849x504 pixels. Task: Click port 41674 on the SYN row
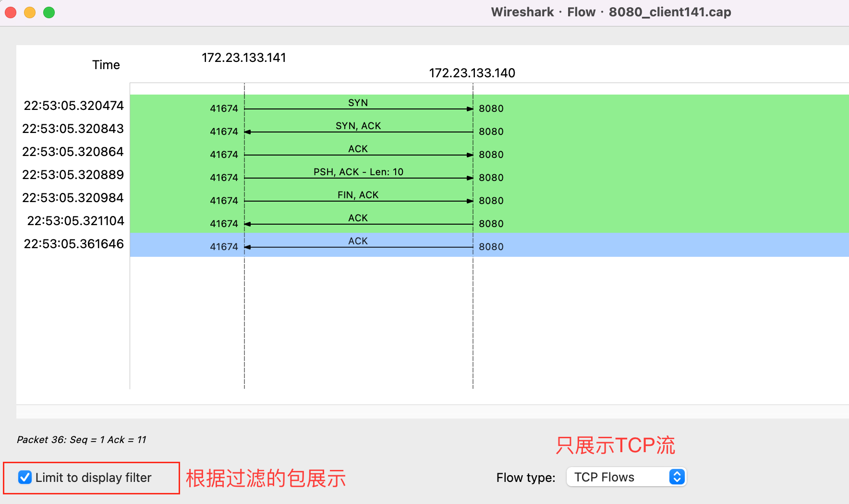pos(224,108)
